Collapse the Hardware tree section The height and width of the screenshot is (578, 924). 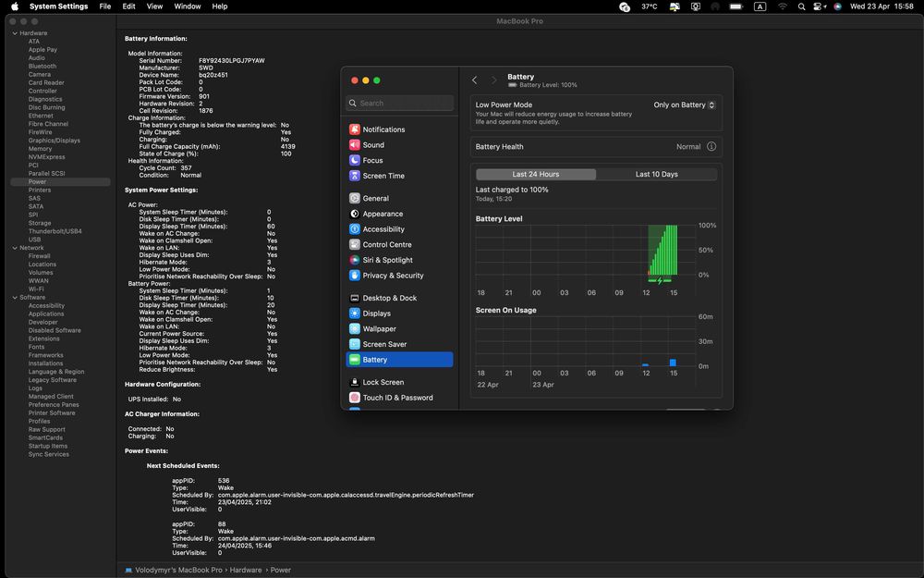(x=14, y=33)
